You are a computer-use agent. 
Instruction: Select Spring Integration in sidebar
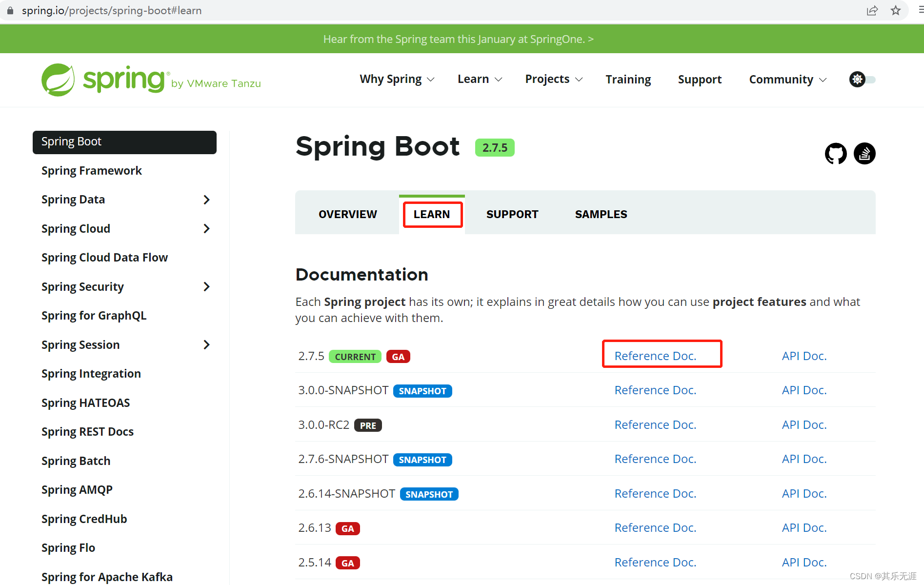91,374
